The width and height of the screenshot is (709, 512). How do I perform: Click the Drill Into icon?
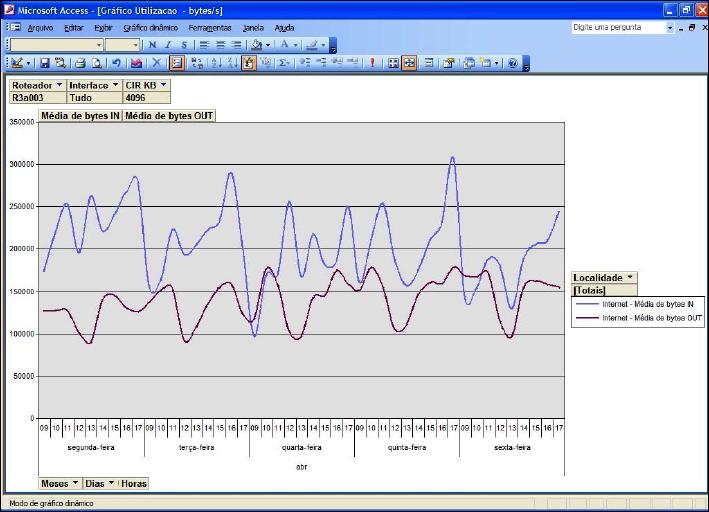[x=337, y=63]
